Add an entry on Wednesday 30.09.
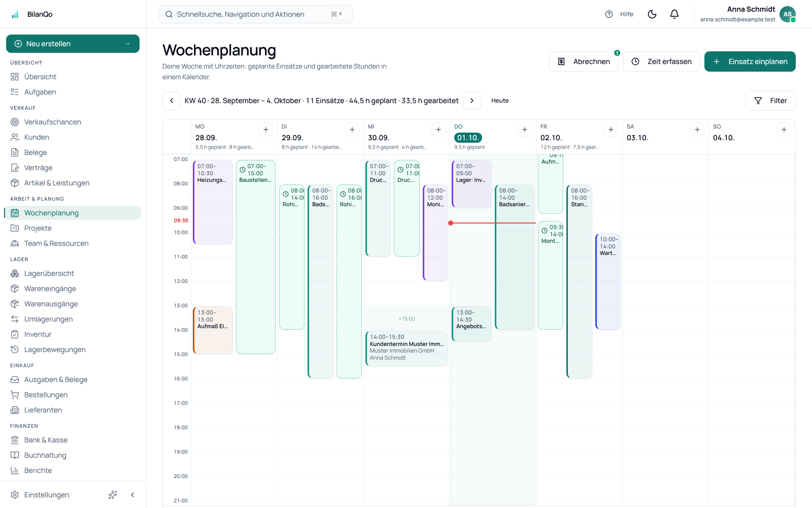 pos(438,130)
